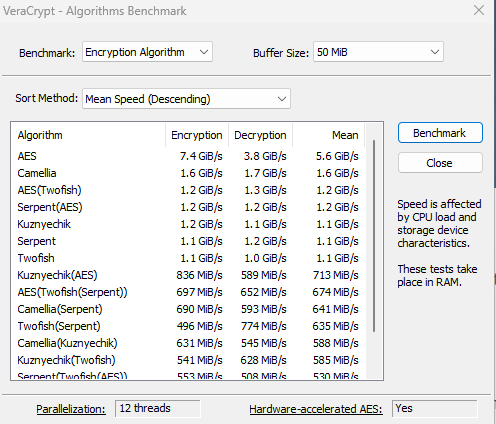Click the Encryption column header

point(197,135)
